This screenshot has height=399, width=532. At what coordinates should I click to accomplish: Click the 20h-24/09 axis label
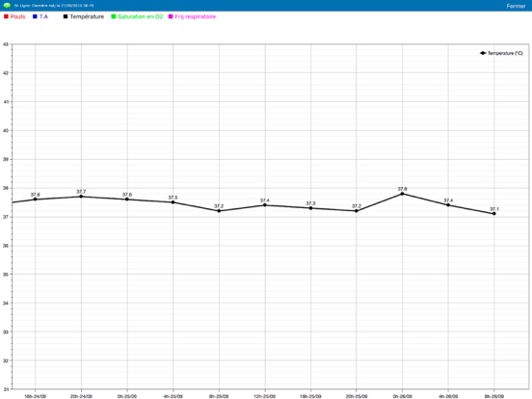click(81, 396)
